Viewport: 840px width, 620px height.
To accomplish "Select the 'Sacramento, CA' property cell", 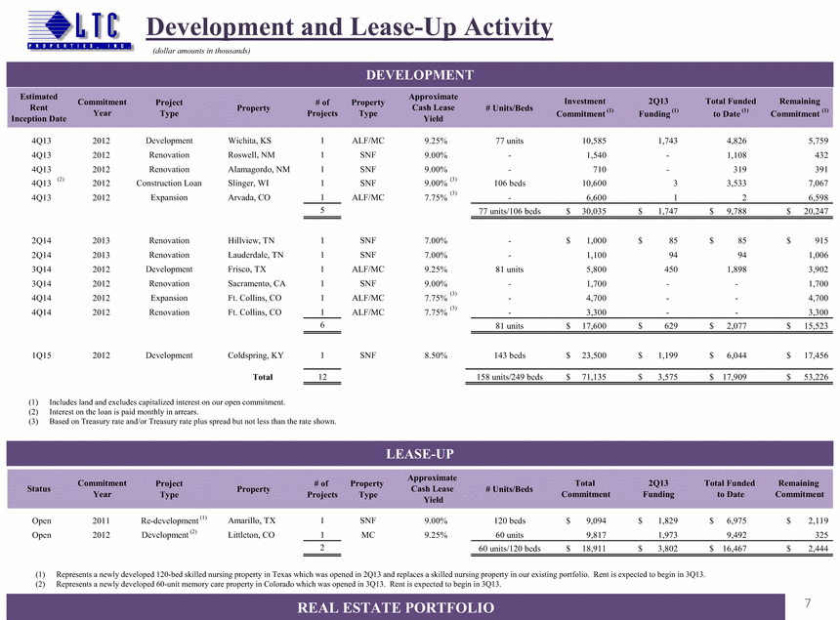I will (x=257, y=284).
